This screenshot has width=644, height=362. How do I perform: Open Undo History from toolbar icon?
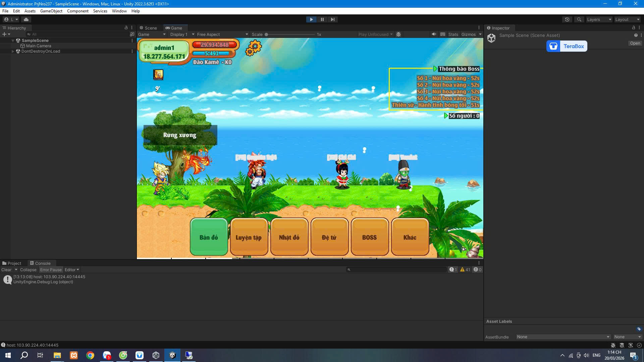pos(567,19)
